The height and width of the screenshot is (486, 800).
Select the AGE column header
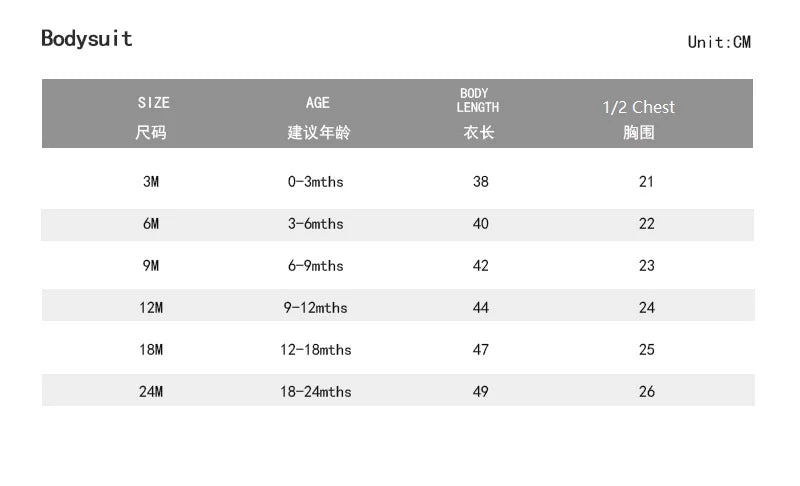pyautogui.click(x=318, y=115)
